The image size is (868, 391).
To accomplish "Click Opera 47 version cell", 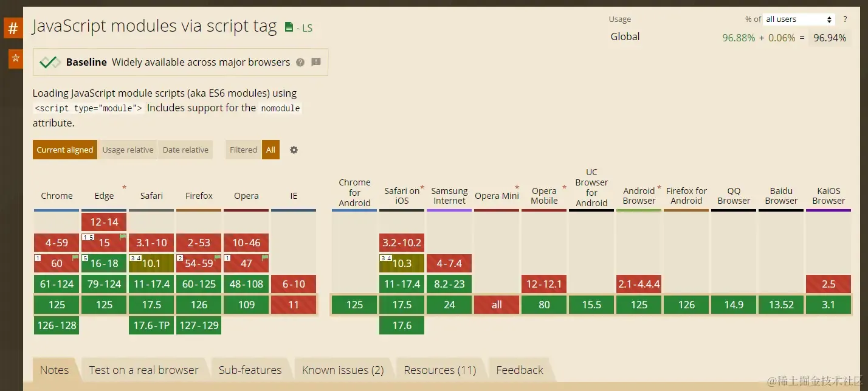I will 246,263.
